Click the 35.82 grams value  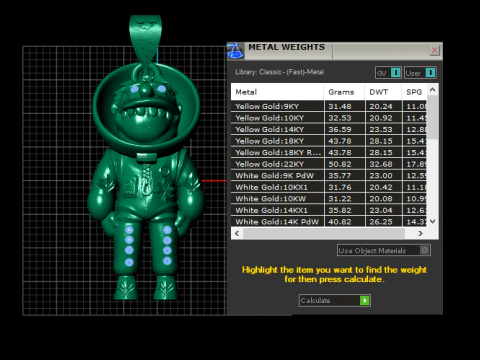point(340,210)
